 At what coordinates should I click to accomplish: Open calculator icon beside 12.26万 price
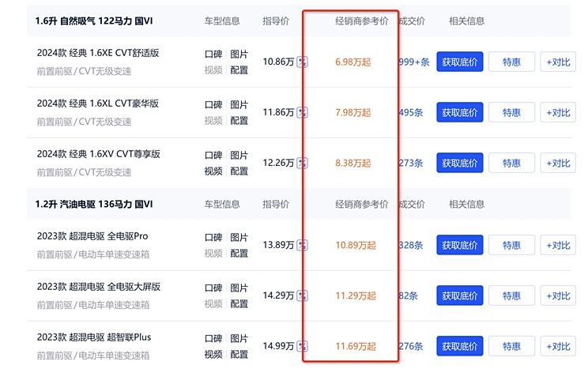302,163
